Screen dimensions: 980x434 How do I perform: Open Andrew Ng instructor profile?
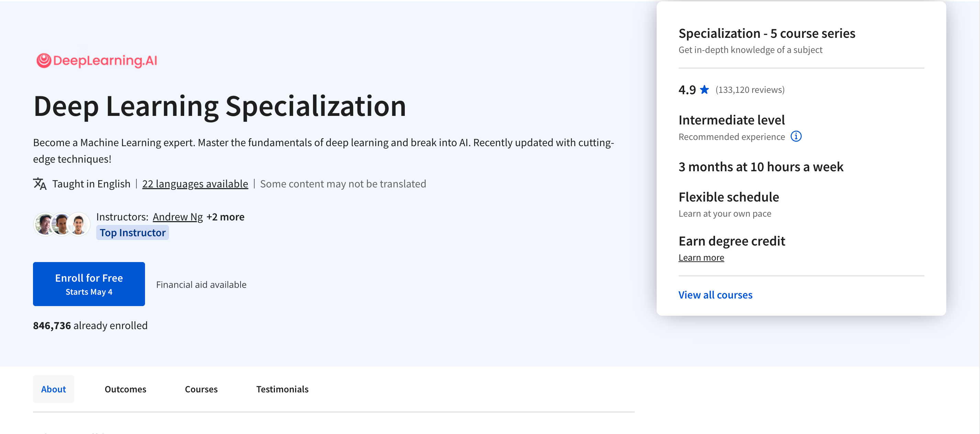(178, 217)
